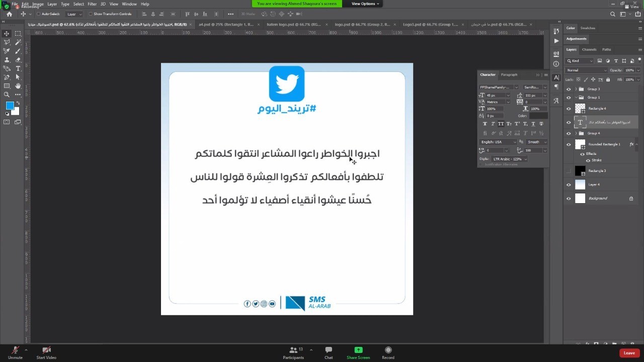Select the Eraser tool in the toolbox
Screen dimensions: 644x362
(18, 59)
